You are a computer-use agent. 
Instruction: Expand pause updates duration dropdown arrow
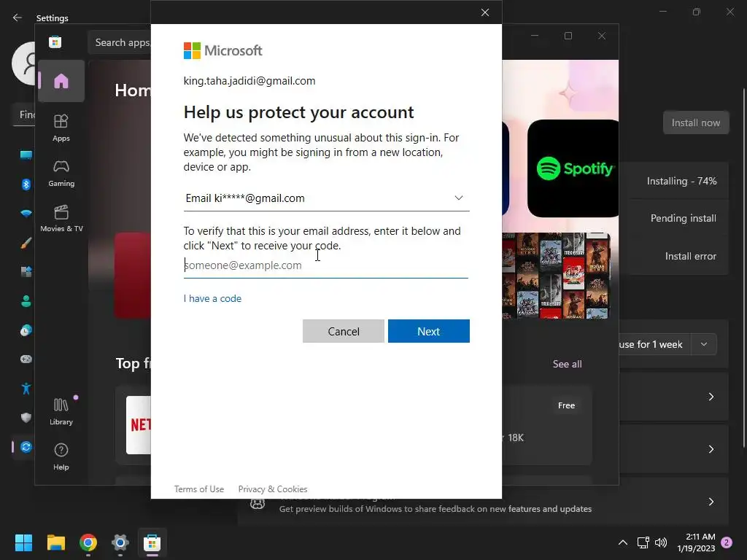[x=704, y=344]
